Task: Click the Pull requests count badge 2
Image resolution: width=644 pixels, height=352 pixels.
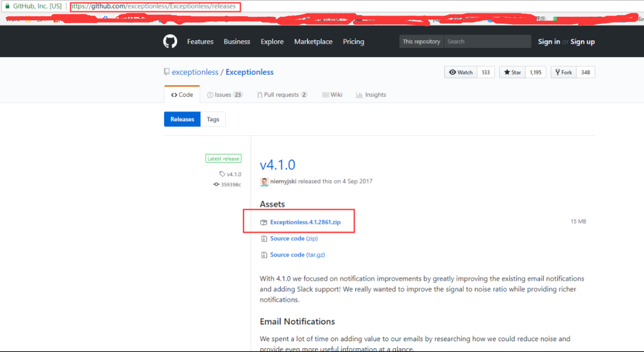Action: coord(304,95)
